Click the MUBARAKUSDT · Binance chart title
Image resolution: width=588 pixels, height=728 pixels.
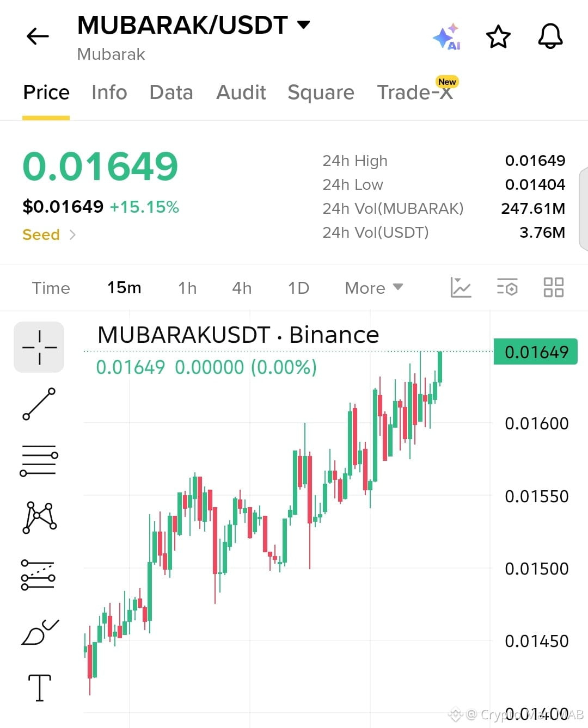238,335
